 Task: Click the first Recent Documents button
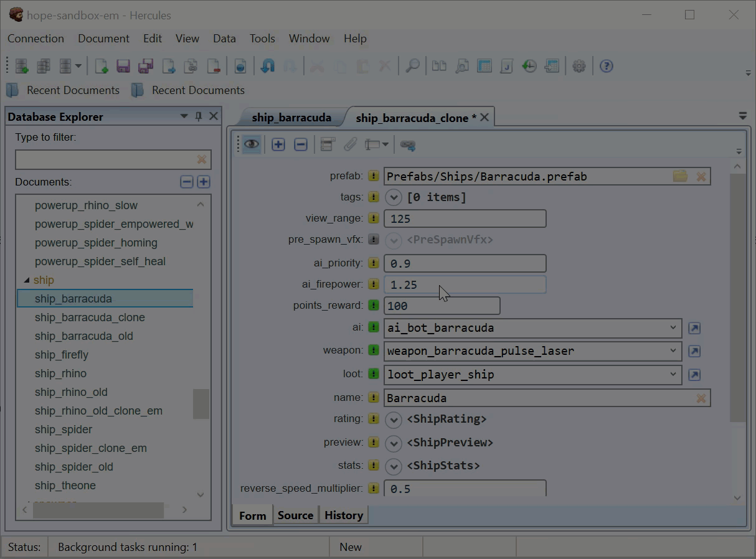point(64,90)
